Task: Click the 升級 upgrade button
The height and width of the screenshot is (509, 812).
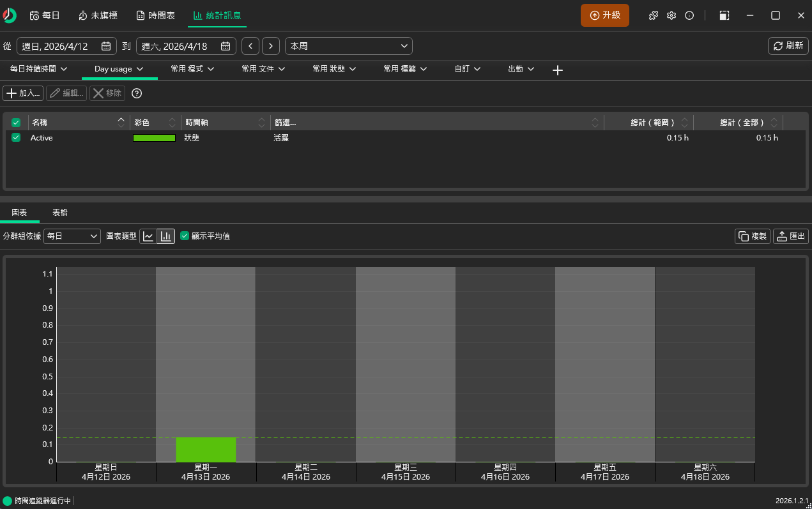Action: (604, 15)
